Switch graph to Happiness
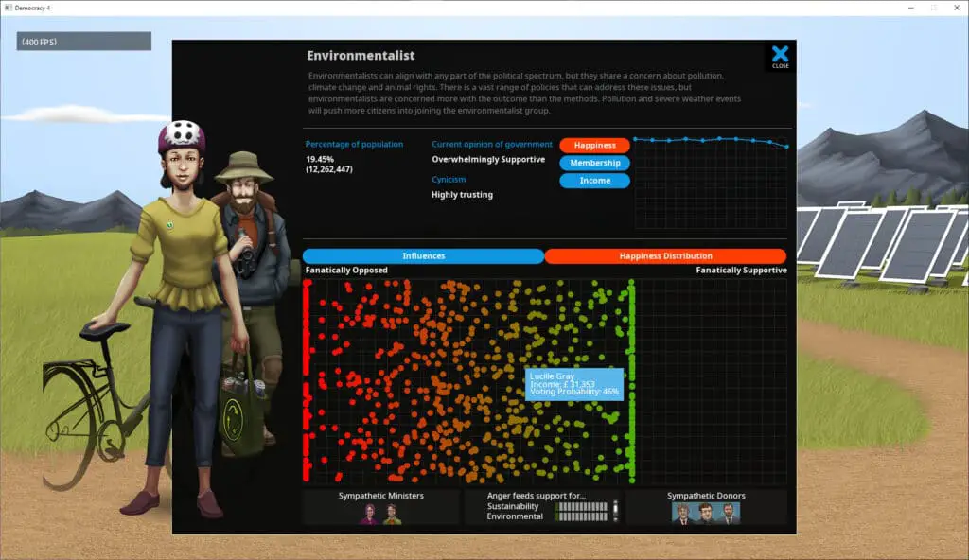969x560 pixels. (594, 146)
